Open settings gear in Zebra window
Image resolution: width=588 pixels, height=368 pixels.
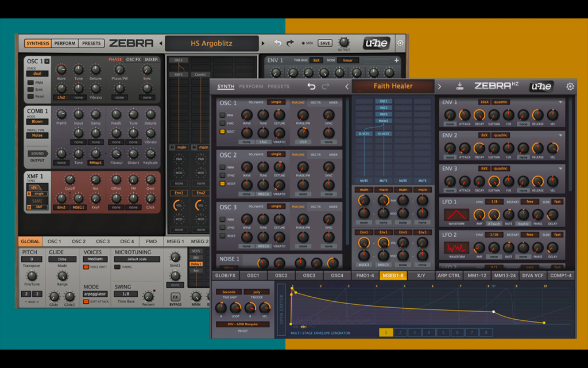pos(400,43)
